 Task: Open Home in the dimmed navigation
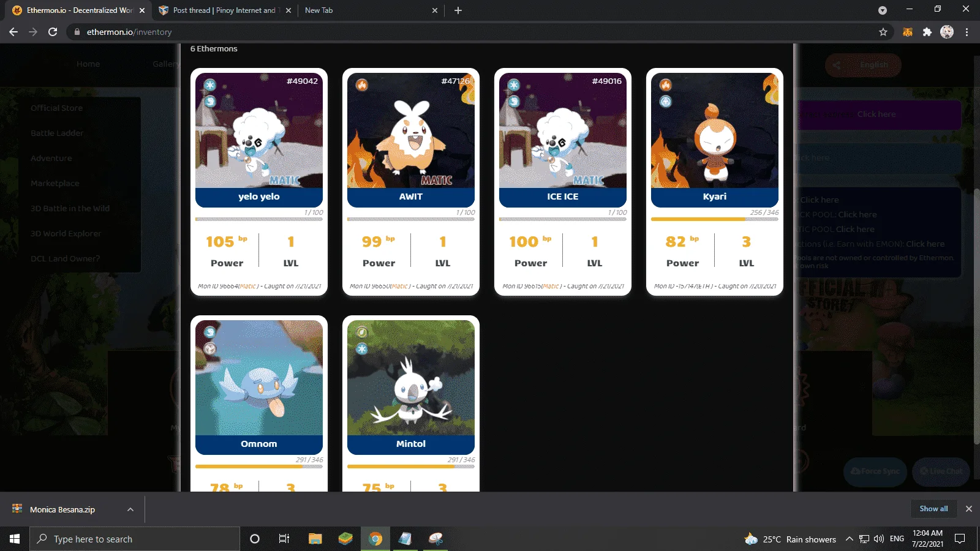88,64
